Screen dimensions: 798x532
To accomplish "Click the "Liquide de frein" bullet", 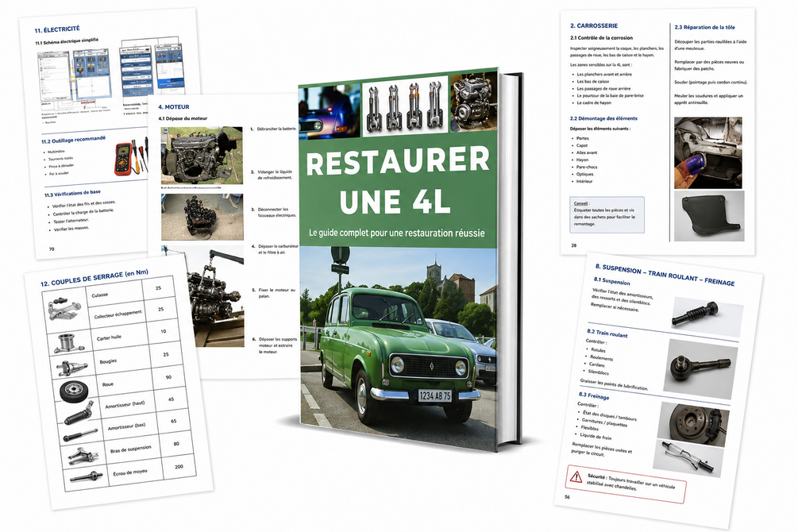I will [596, 437].
